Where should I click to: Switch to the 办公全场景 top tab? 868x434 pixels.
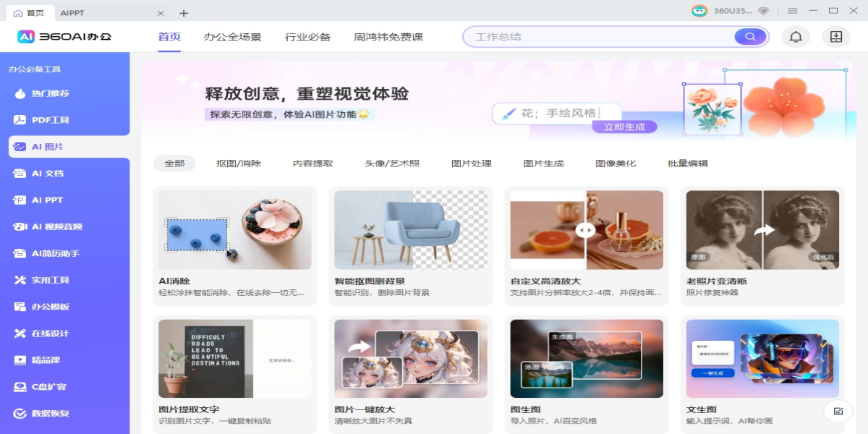pyautogui.click(x=232, y=37)
